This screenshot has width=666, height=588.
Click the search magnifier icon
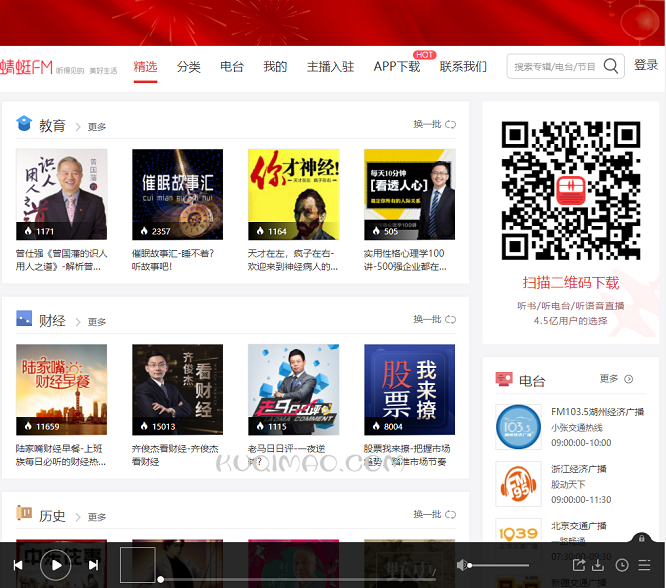point(610,66)
